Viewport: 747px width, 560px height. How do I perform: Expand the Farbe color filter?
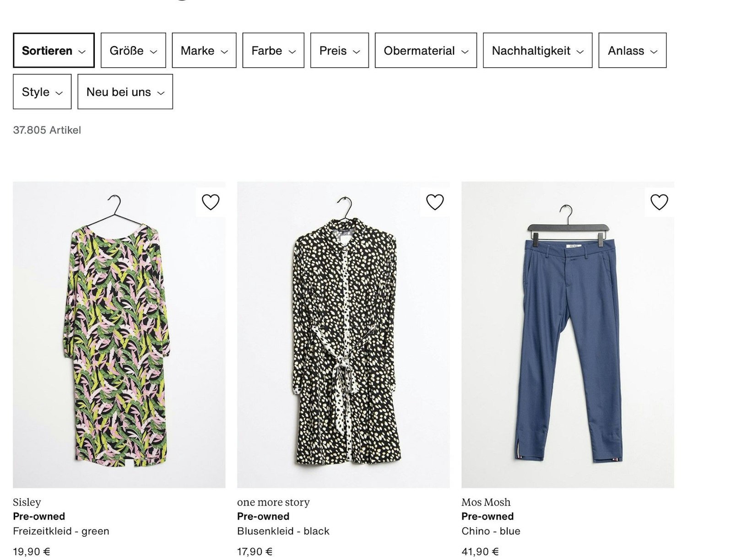tap(273, 50)
